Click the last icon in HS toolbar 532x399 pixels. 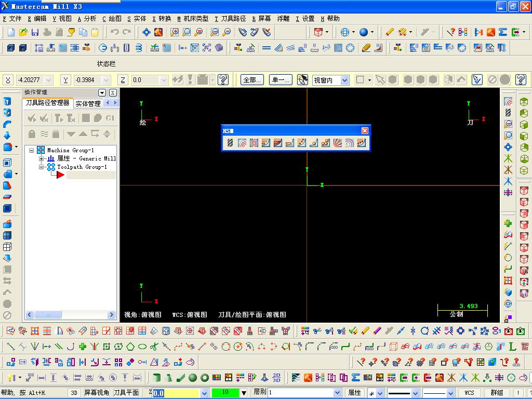pos(362,143)
